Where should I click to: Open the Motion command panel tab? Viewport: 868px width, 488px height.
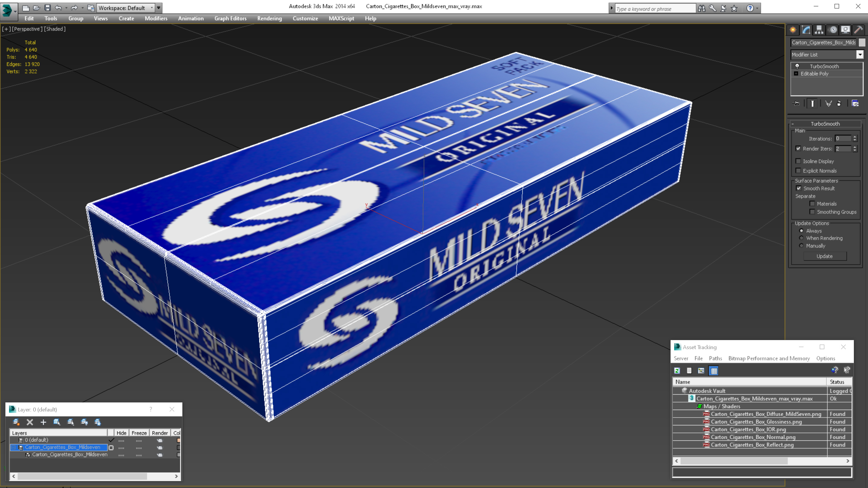833,30
